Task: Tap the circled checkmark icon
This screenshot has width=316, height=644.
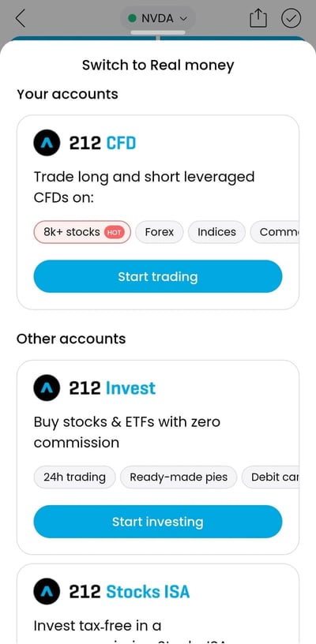Action: [292, 18]
